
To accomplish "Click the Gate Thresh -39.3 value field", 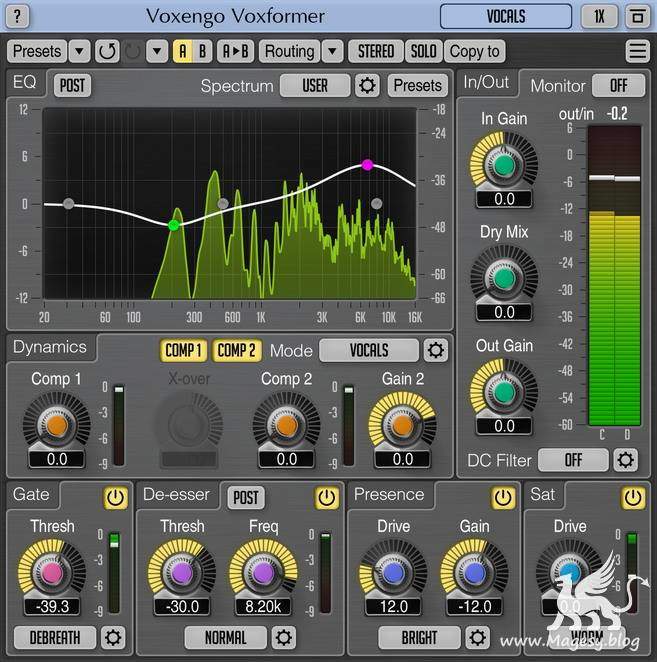I will click(52, 607).
